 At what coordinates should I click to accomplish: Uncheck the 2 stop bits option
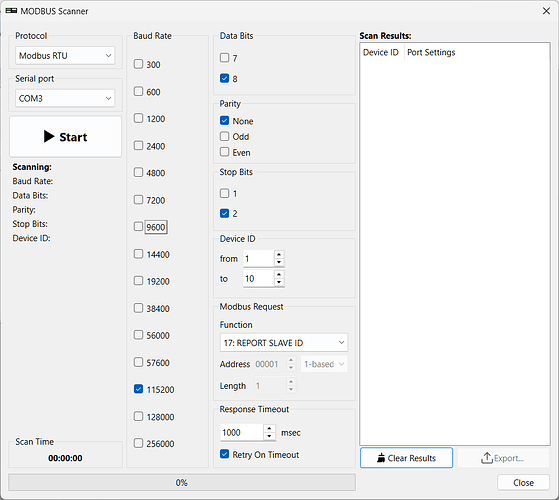click(224, 213)
